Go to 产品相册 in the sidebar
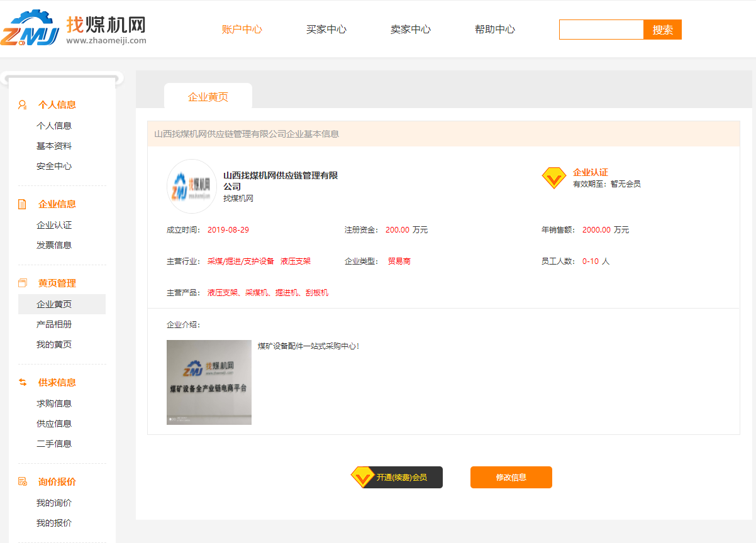Screen dimensions: 756x543 [54, 324]
